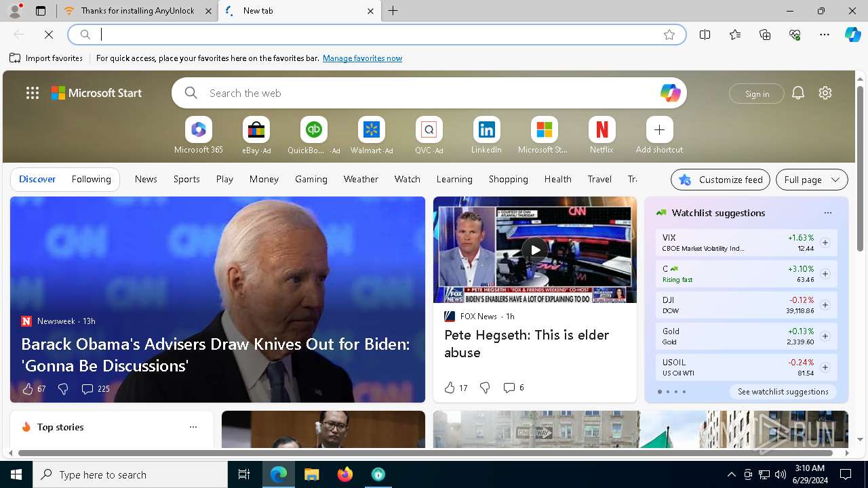Click Manage favorites now link
The width and height of the screenshot is (868, 488).
pyautogui.click(x=362, y=58)
